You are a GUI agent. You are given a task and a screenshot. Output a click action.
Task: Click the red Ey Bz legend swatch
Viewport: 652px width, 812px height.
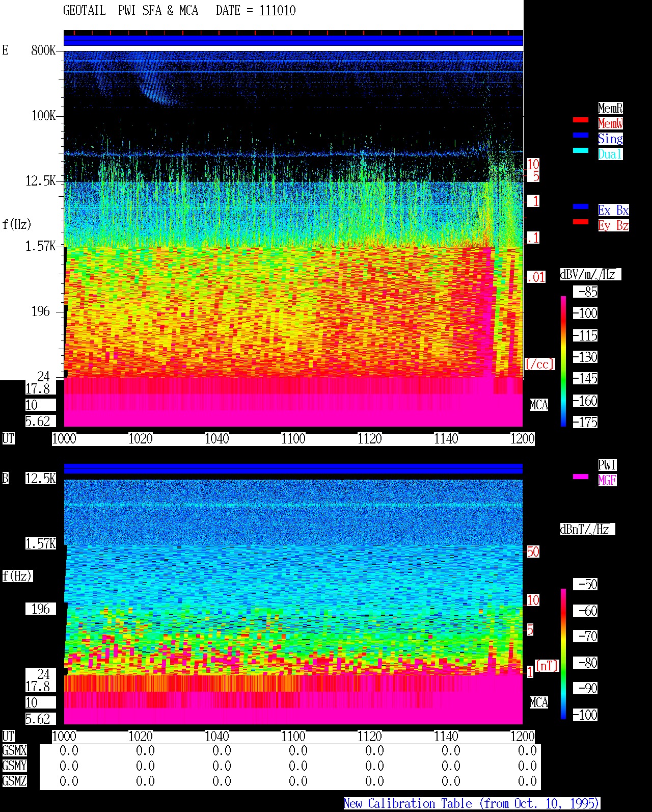coord(581,222)
